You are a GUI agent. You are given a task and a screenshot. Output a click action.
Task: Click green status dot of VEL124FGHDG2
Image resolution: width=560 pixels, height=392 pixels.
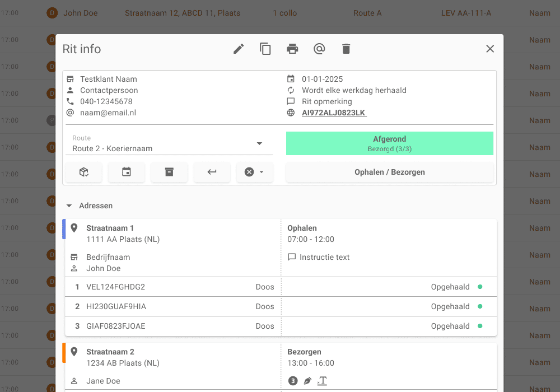pyautogui.click(x=480, y=287)
